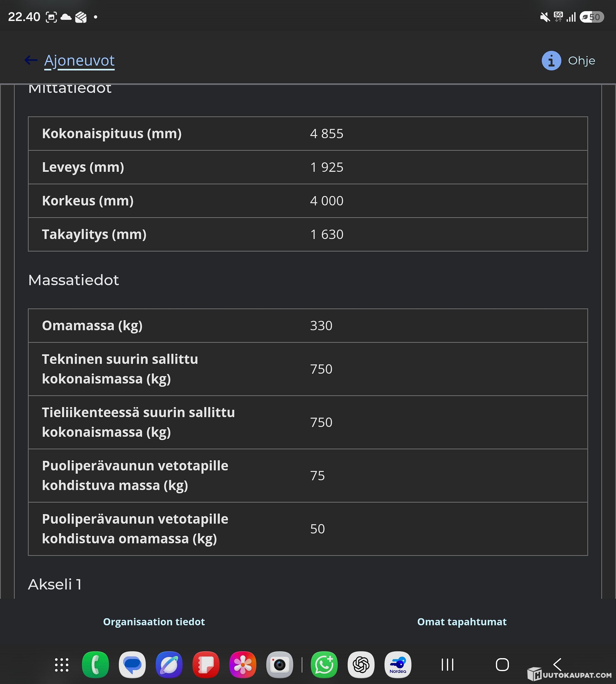Open the red Notes app icon

point(206,665)
